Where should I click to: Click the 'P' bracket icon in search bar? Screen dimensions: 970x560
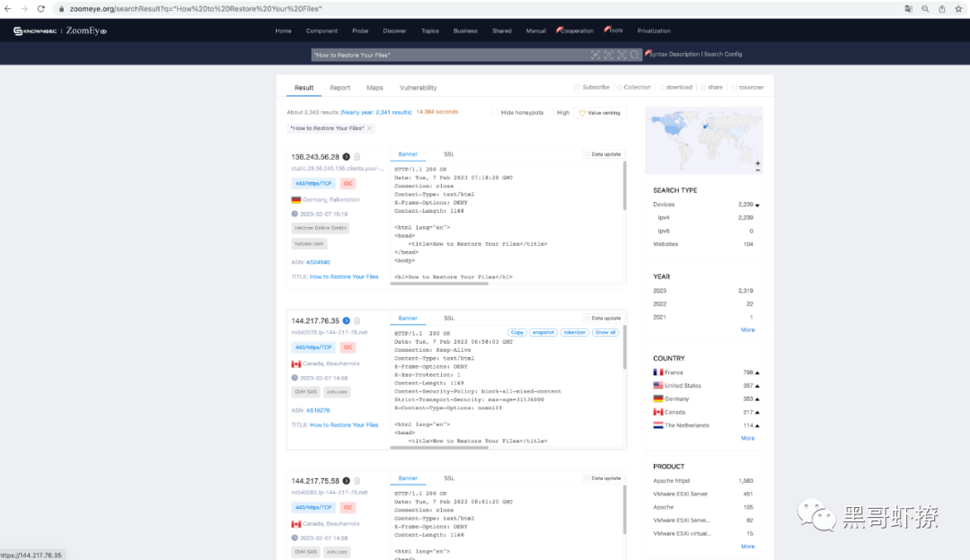pyautogui.click(x=595, y=55)
